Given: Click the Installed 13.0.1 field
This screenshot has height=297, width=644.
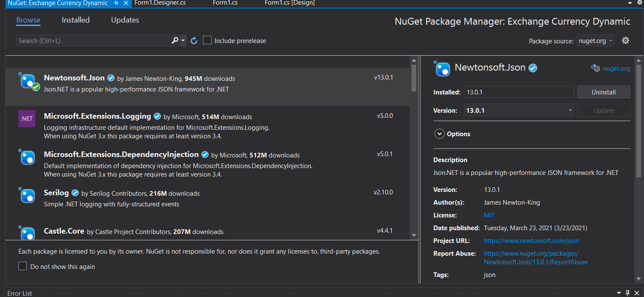Looking at the screenshot, I should click(519, 92).
